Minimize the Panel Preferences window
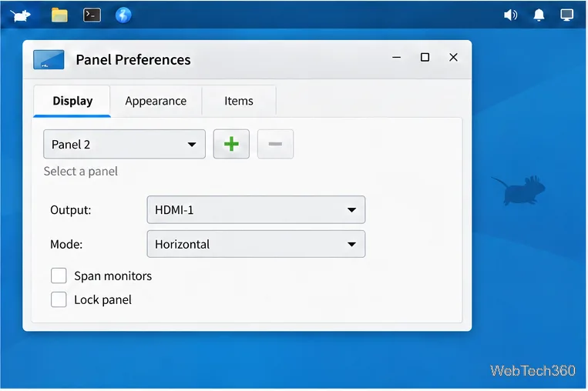 click(x=397, y=57)
